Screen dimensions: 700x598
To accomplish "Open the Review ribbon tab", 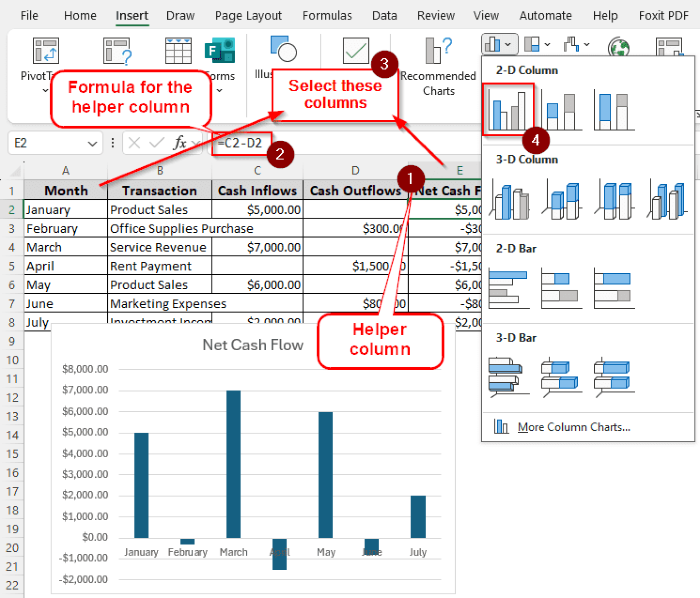I will (x=436, y=15).
